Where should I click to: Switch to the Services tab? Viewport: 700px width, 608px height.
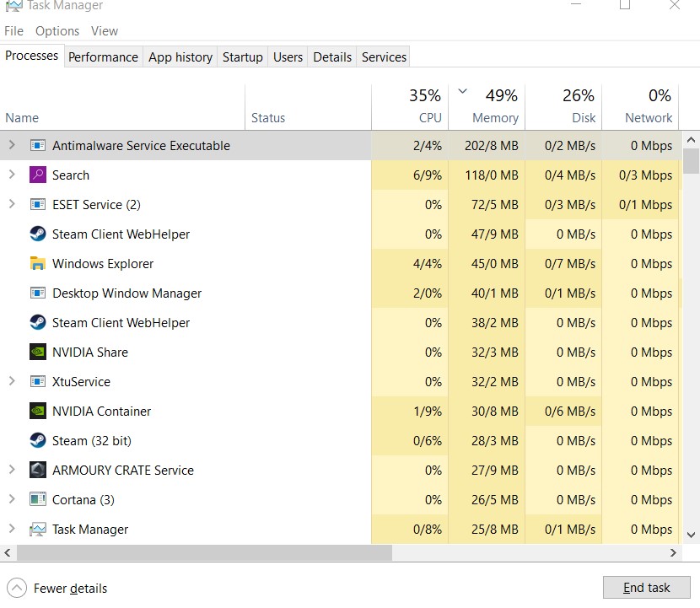[384, 57]
